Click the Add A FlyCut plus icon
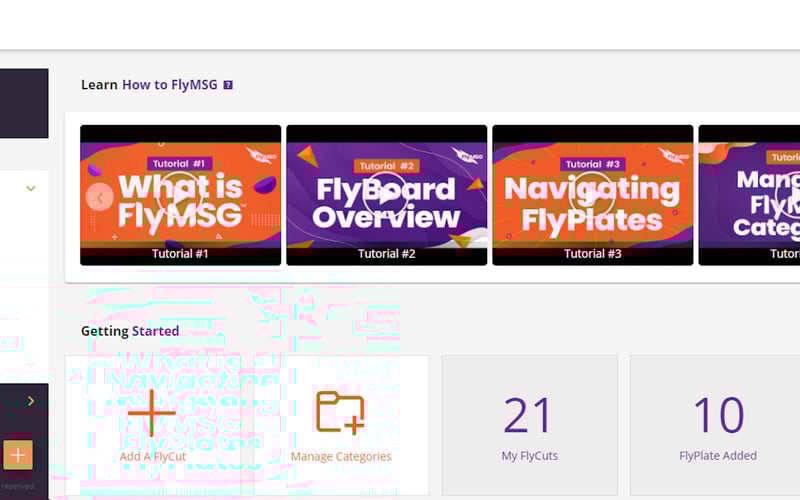The width and height of the screenshot is (800, 500). (152, 413)
